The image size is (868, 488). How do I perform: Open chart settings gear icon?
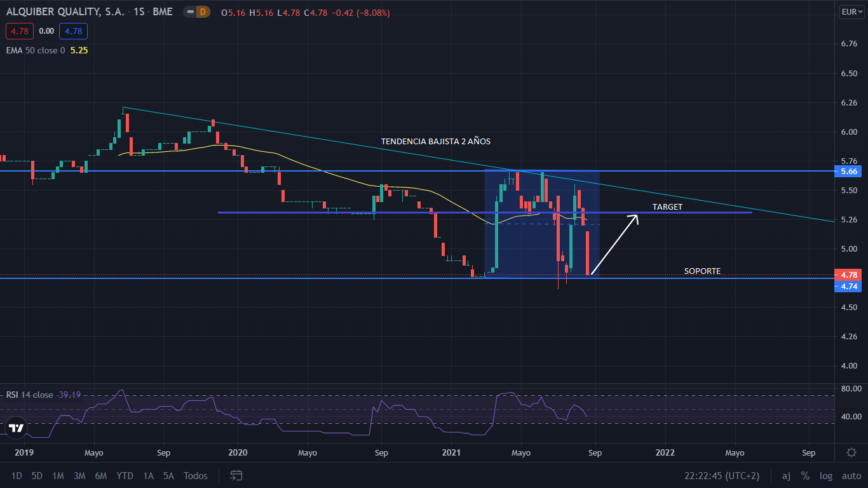pos(851,452)
